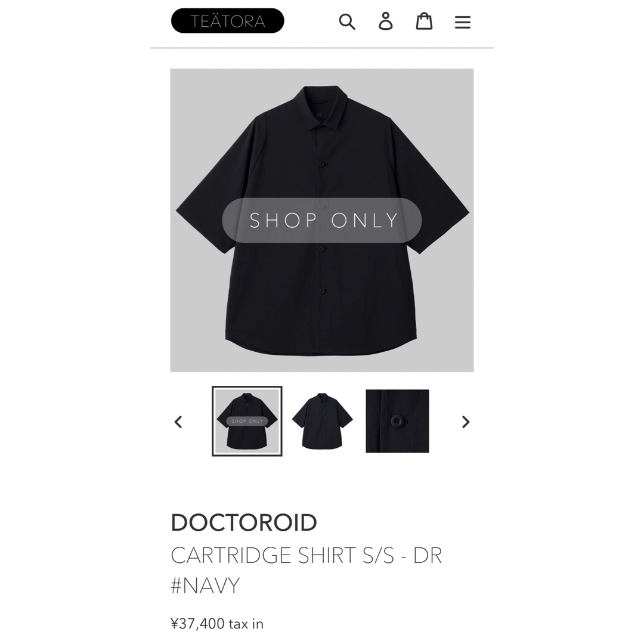
Task: Select the second thumbnail of plain shirt
Action: coord(322,421)
